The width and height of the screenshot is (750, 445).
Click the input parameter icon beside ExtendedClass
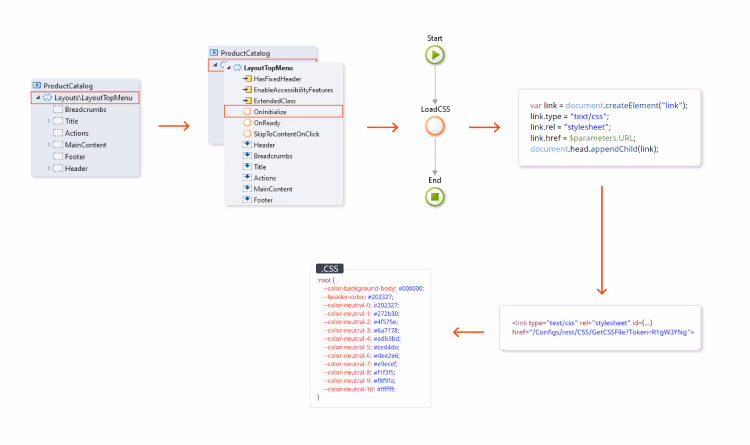[x=247, y=100]
